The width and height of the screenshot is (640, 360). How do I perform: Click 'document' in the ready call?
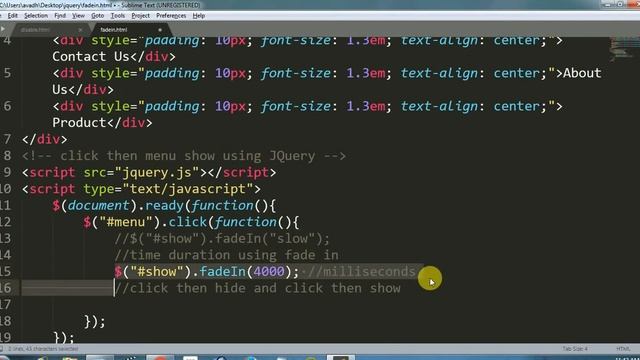point(98,205)
